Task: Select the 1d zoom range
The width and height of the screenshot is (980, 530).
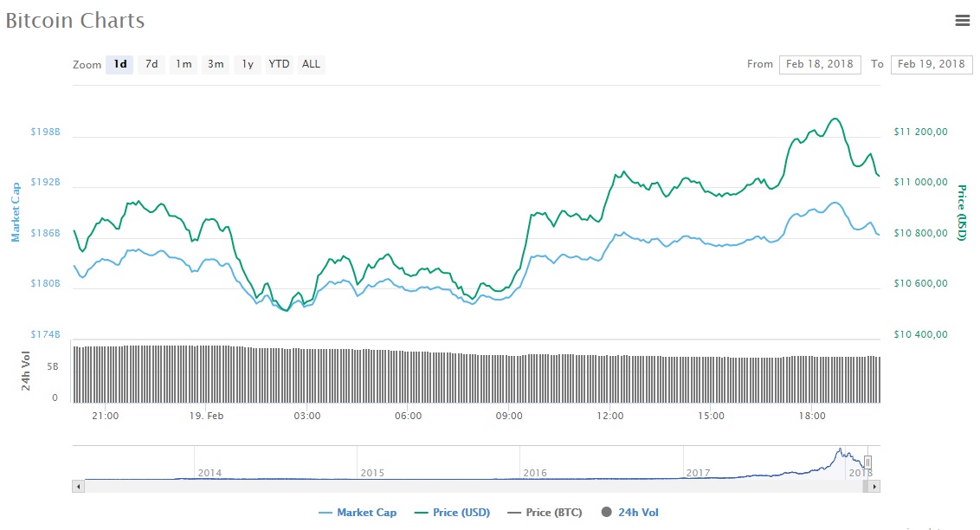Action: 119,64
